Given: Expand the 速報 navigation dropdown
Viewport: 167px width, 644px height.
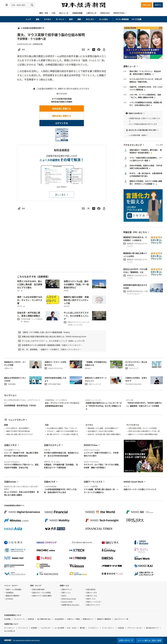Looking at the screenshot, I should (38, 19).
